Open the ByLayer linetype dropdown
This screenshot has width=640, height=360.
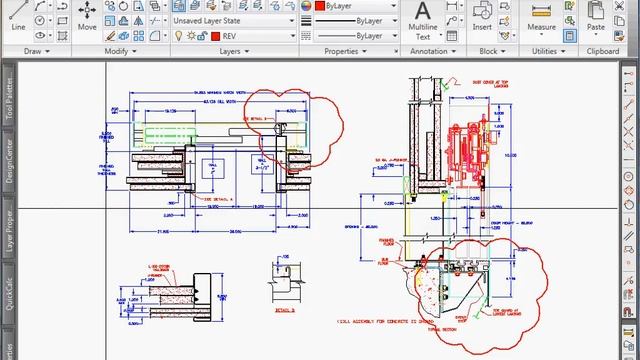(x=394, y=36)
